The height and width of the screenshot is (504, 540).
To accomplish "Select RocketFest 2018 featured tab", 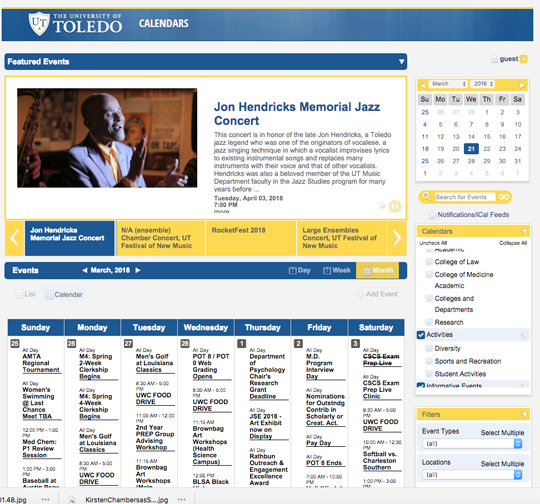I will click(x=251, y=238).
